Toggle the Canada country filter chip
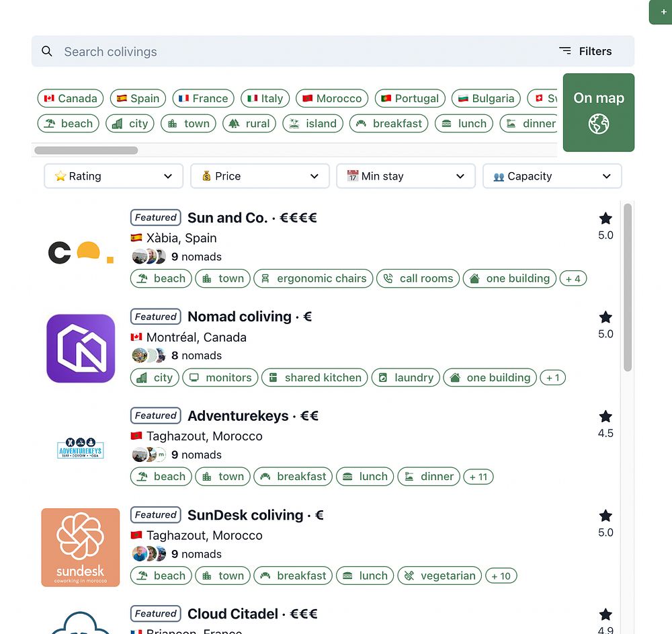The image size is (672, 634). coord(71,98)
